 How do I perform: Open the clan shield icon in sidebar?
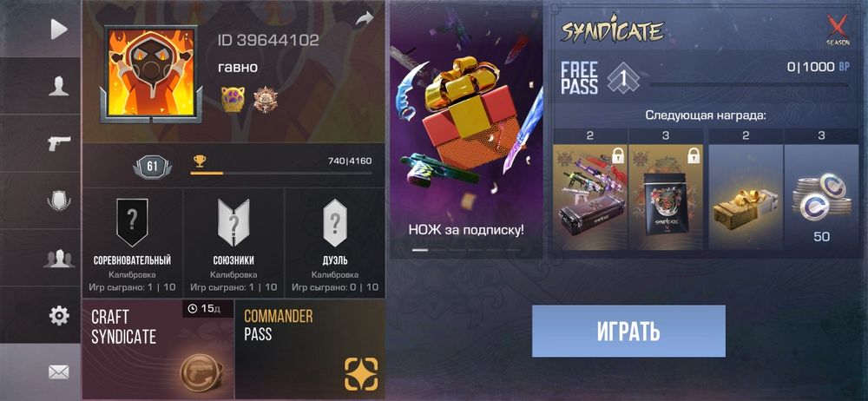pyautogui.click(x=59, y=201)
